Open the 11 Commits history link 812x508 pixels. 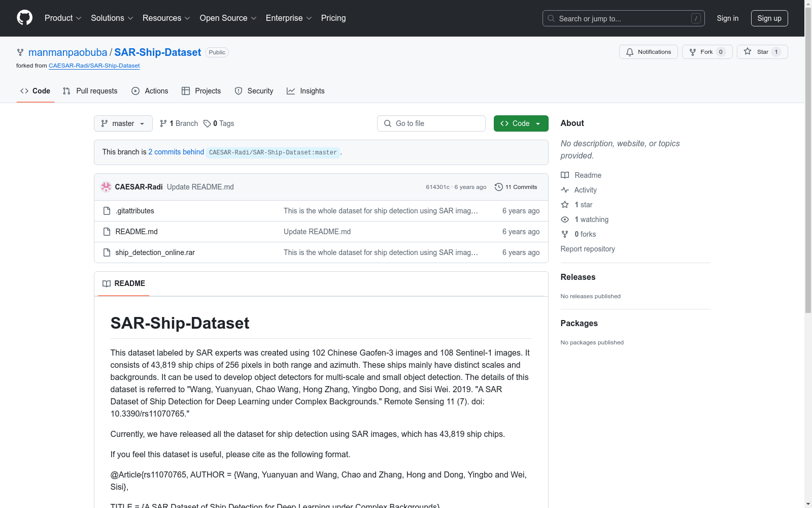coord(516,187)
